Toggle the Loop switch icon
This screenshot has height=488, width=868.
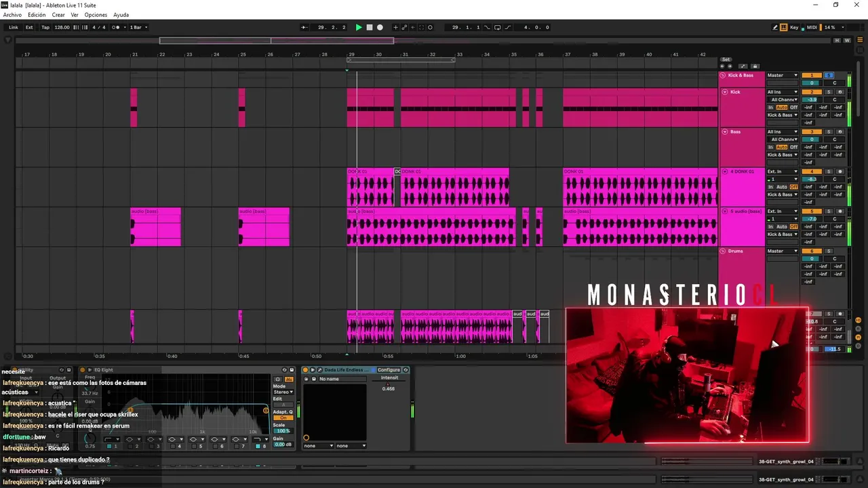pos(497,27)
